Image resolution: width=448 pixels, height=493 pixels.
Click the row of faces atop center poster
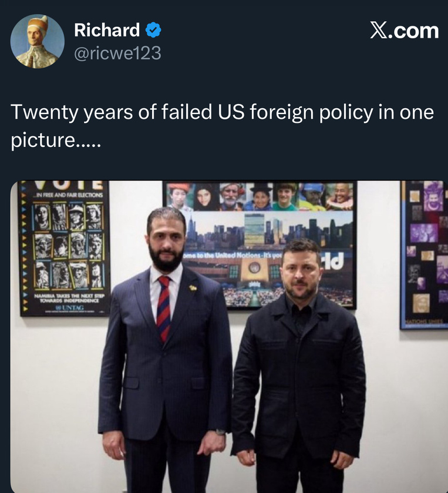(x=260, y=196)
